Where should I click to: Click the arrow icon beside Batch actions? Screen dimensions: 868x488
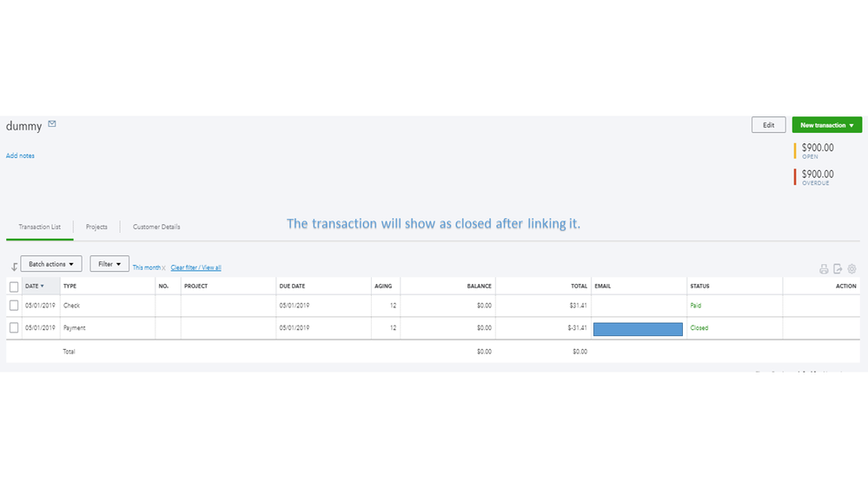coord(14,267)
